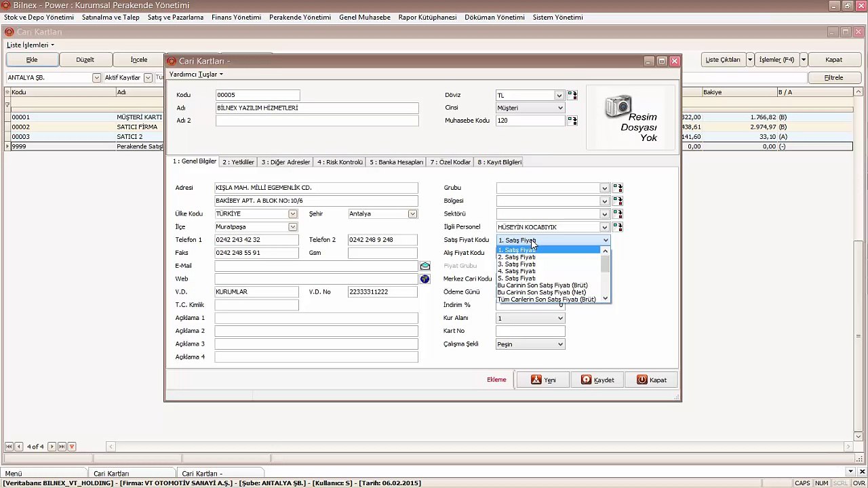This screenshot has height=488, width=868.
Task: Save the card with Kaydet button
Action: coord(597,380)
